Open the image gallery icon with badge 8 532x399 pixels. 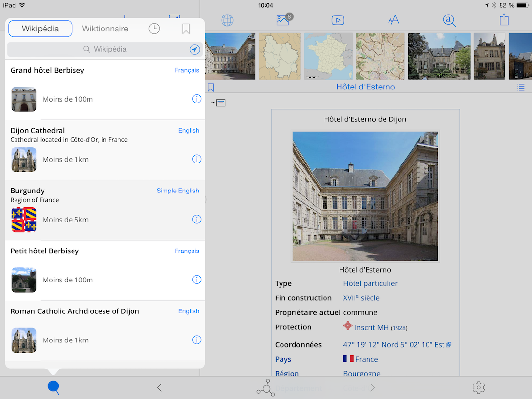coord(284,20)
